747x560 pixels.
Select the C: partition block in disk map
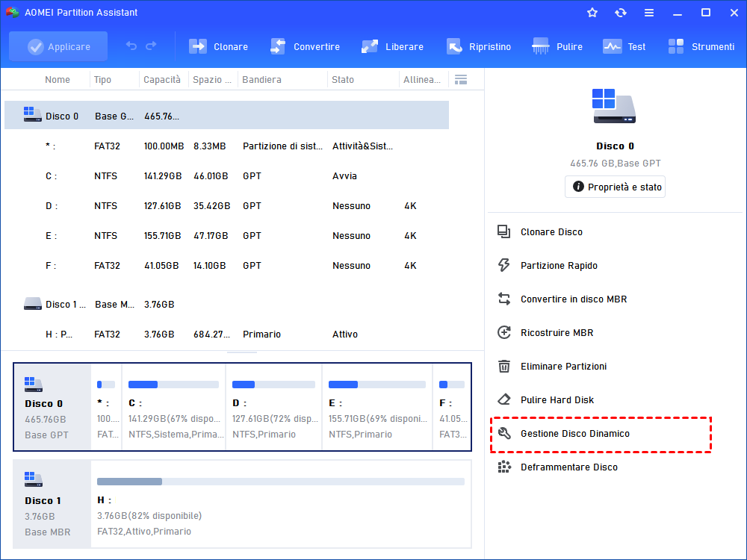[x=174, y=407]
